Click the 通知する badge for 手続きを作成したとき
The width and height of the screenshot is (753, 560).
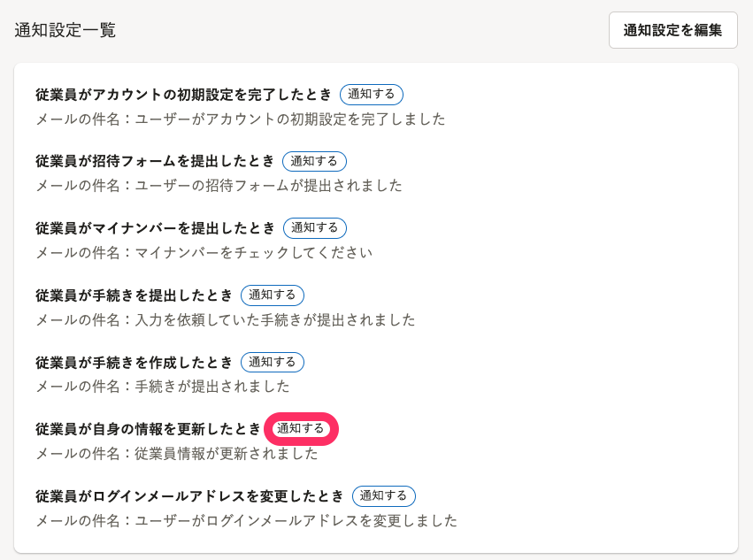(273, 362)
